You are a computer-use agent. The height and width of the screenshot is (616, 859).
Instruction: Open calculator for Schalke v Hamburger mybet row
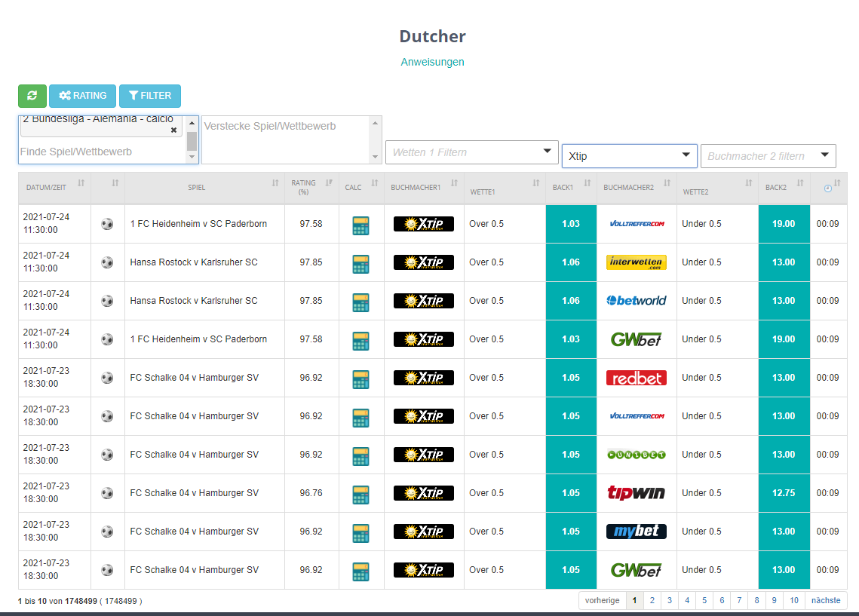tap(360, 533)
